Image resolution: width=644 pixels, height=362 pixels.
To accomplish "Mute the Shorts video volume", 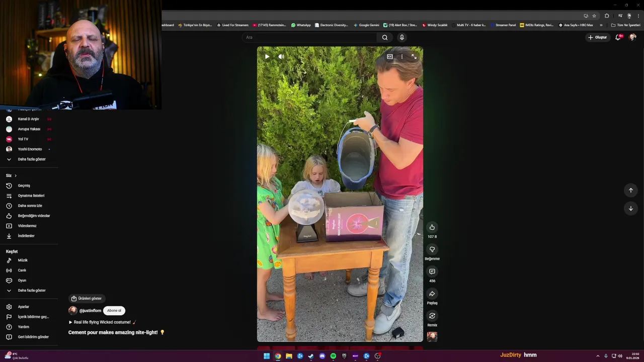I will tap(281, 57).
